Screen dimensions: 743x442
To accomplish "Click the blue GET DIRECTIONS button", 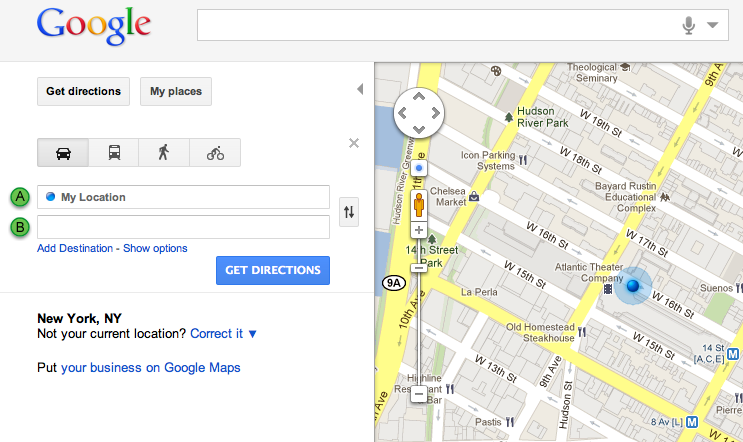I will (x=273, y=271).
